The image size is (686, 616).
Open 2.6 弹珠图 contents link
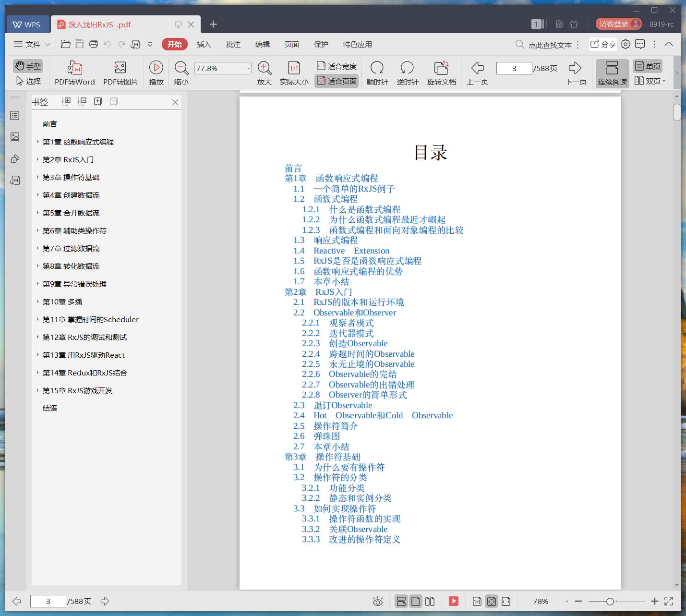pyautogui.click(x=317, y=436)
